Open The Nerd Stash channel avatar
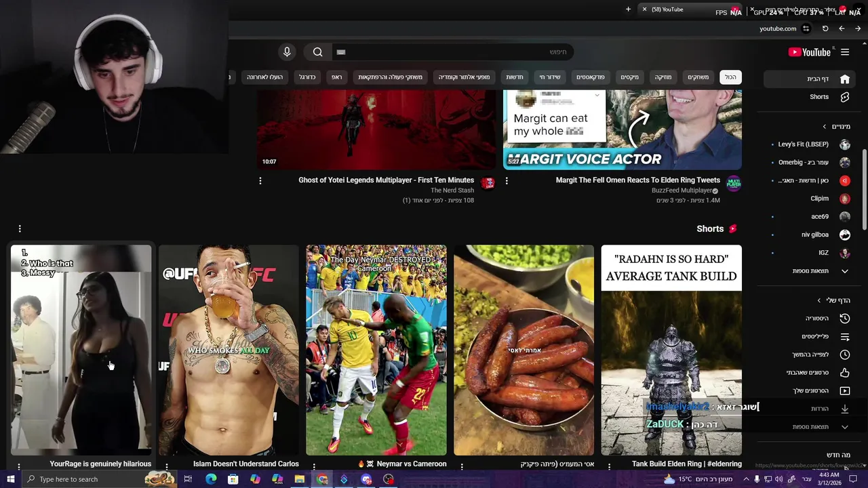 [488, 183]
